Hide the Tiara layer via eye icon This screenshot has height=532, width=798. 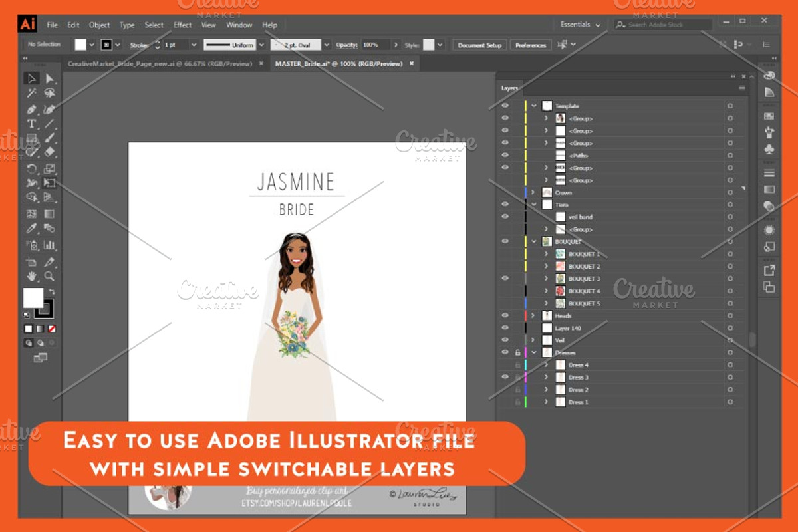pos(505,204)
